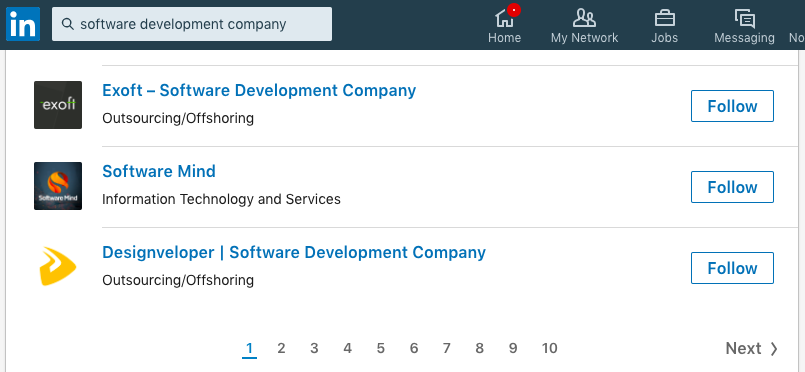Go to results page 4
This screenshot has height=372, width=805.
tap(348, 348)
